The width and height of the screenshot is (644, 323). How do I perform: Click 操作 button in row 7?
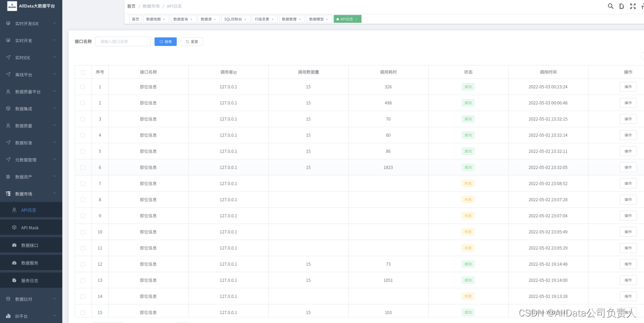[x=628, y=183]
